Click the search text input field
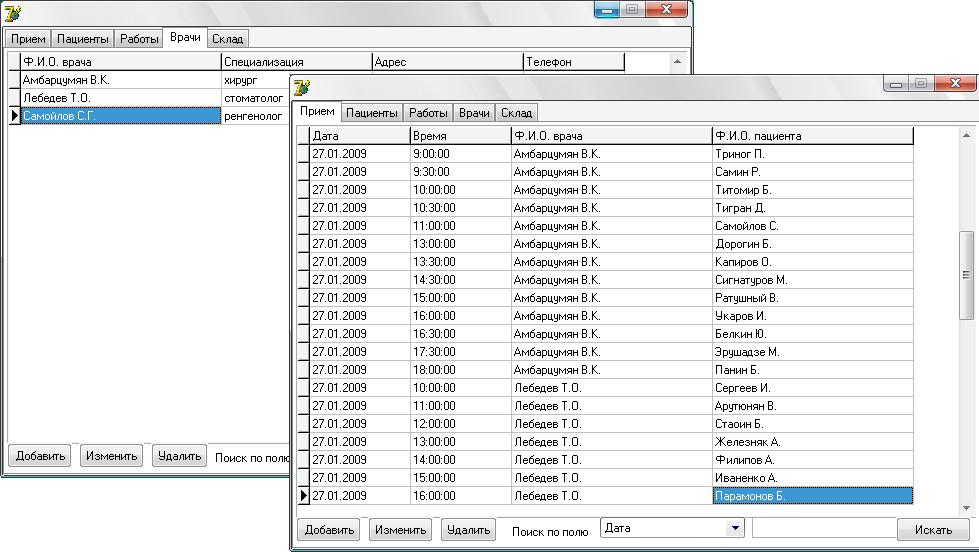This screenshot has width=979, height=552. 823,528
